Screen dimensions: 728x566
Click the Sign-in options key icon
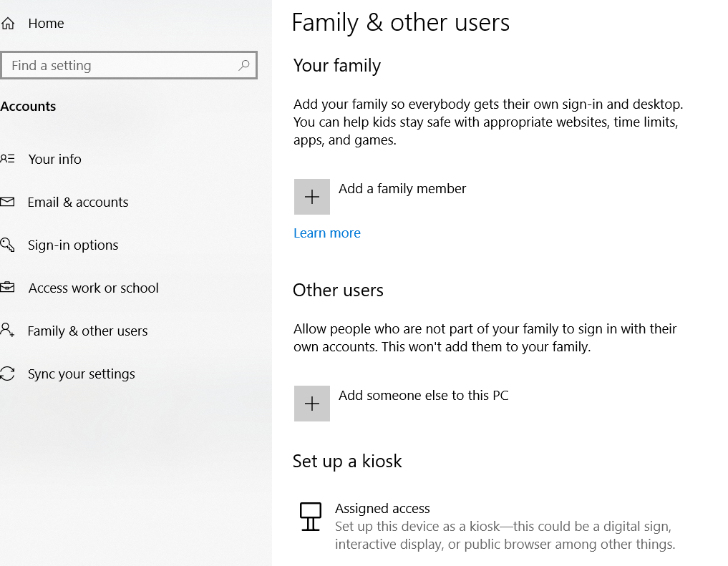(8, 245)
